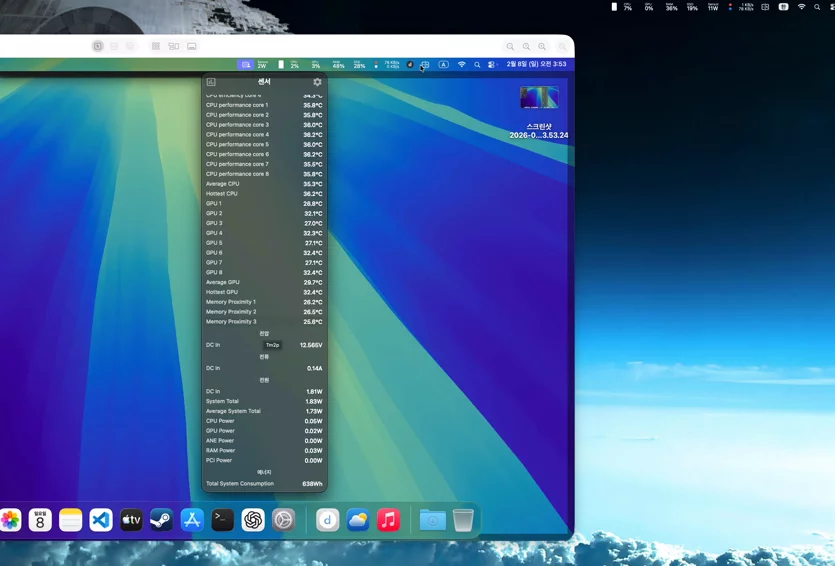Click the DC In current value 0.14A

315,368
